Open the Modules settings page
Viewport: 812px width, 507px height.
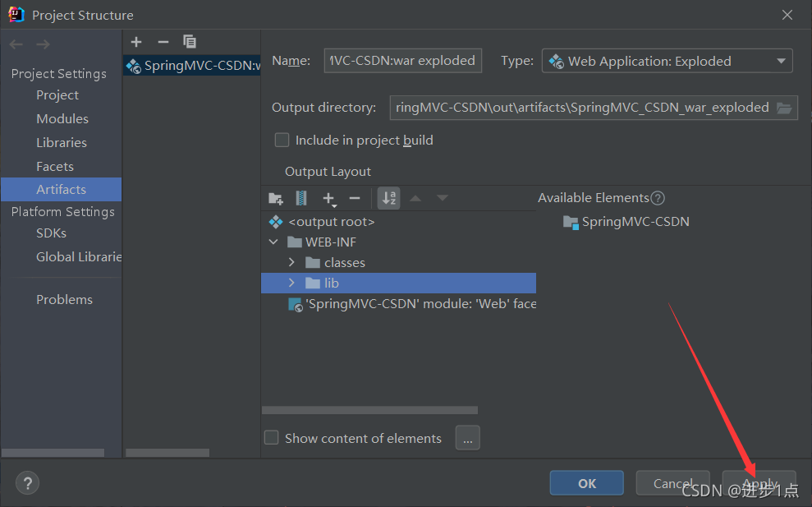(62, 118)
